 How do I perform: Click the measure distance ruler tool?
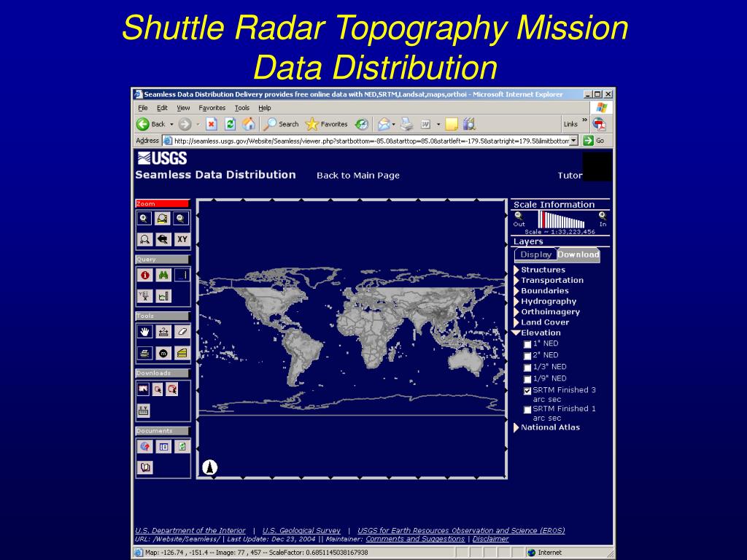pos(163,332)
